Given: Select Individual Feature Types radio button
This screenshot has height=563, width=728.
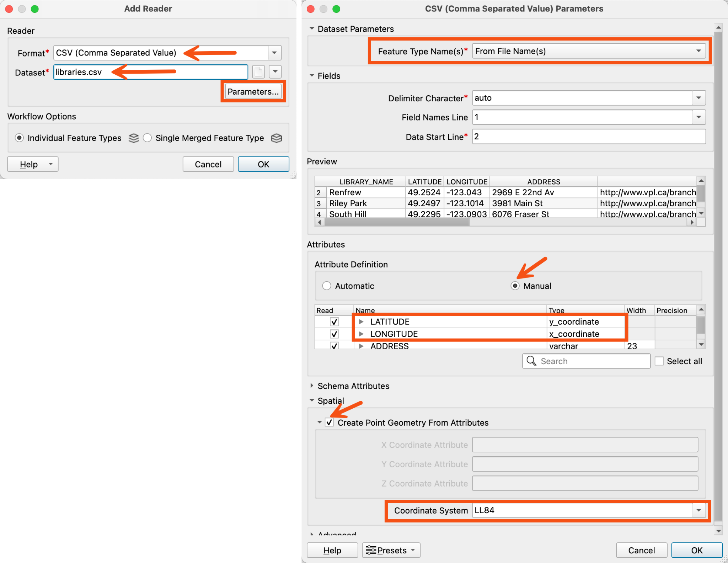Looking at the screenshot, I should click(19, 138).
